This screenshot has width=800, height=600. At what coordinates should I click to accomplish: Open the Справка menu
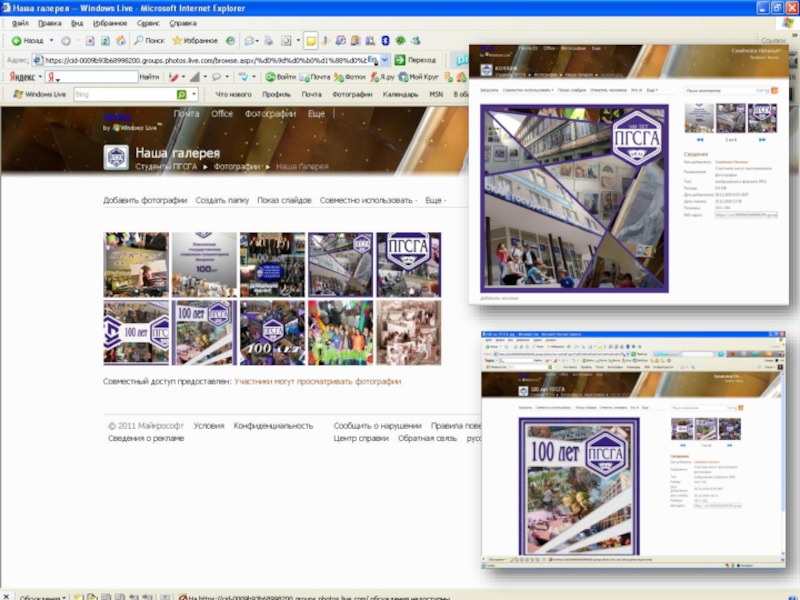point(183,23)
